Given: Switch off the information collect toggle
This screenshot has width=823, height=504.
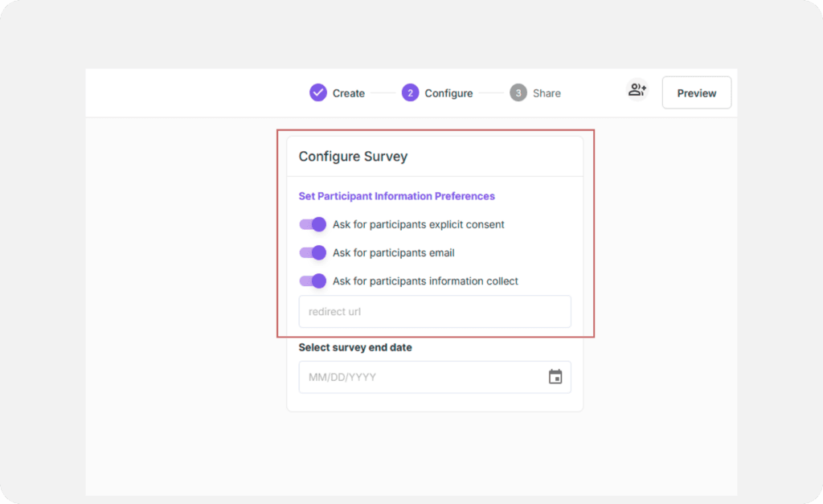Looking at the screenshot, I should tap(313, 281).
